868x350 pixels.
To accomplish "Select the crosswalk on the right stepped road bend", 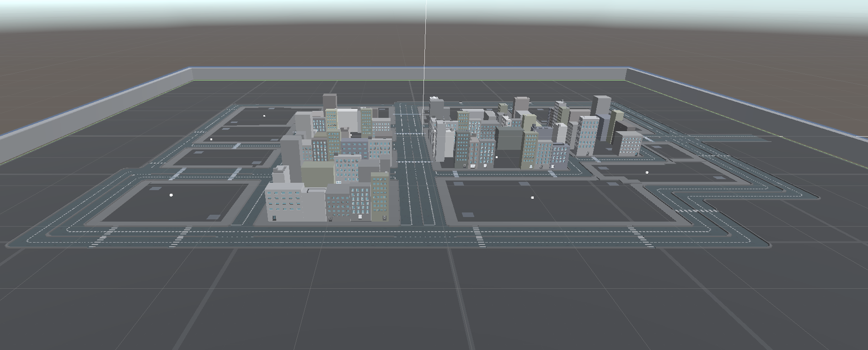I will click(x=696, y=211).
